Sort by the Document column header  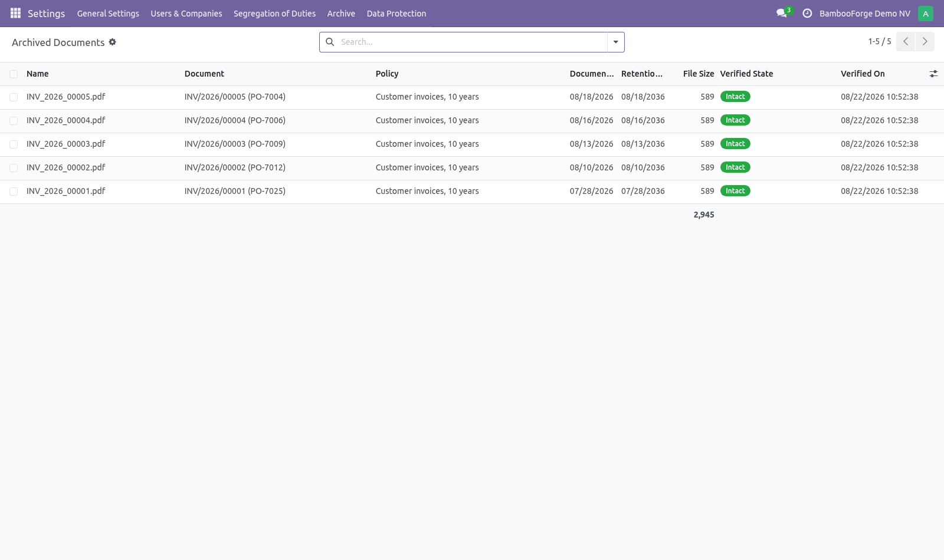204,74
